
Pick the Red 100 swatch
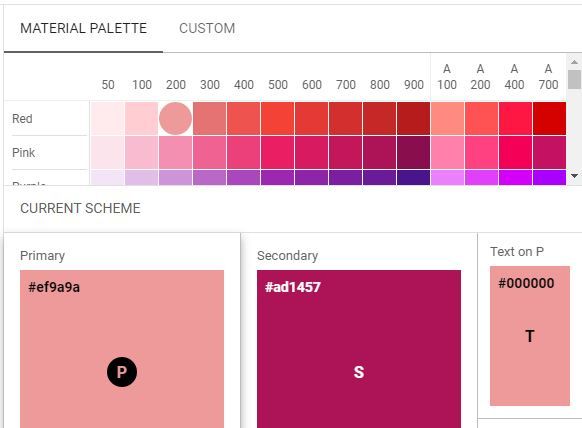coord(141,118)
